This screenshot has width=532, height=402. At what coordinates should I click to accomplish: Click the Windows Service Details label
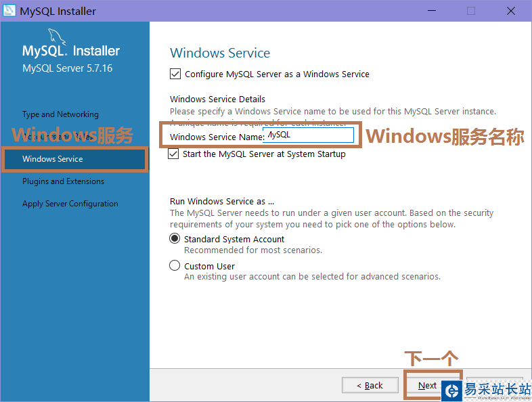coord(217,99)
